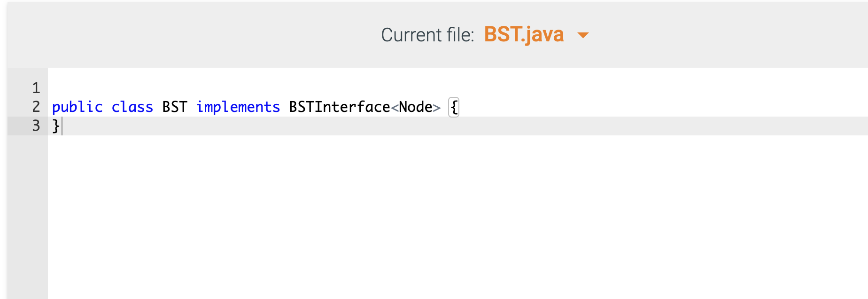
Task: Click the Node type parameter
Action: pyautogui.click(x=416, y=107)
